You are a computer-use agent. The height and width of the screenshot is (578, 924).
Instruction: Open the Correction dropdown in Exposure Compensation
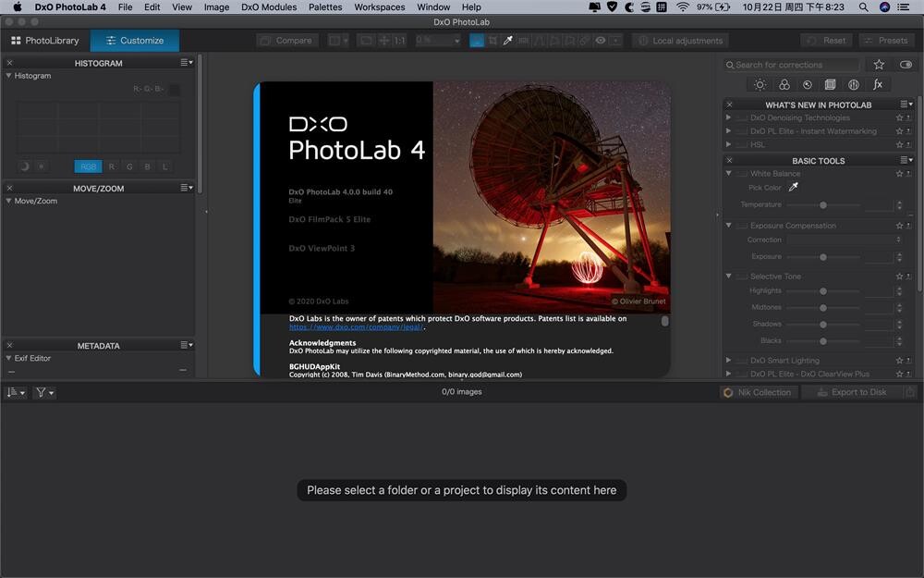pos(844,240)
